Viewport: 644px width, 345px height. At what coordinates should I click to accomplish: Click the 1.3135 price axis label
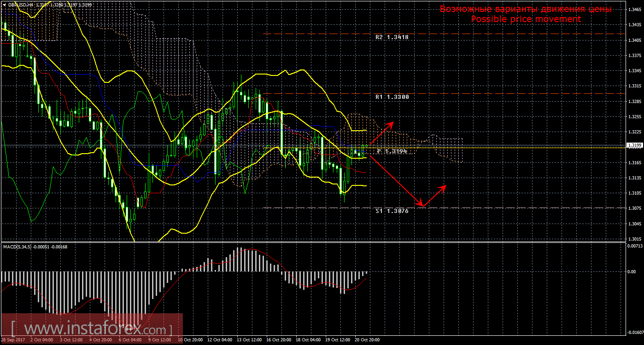point(634,178)
